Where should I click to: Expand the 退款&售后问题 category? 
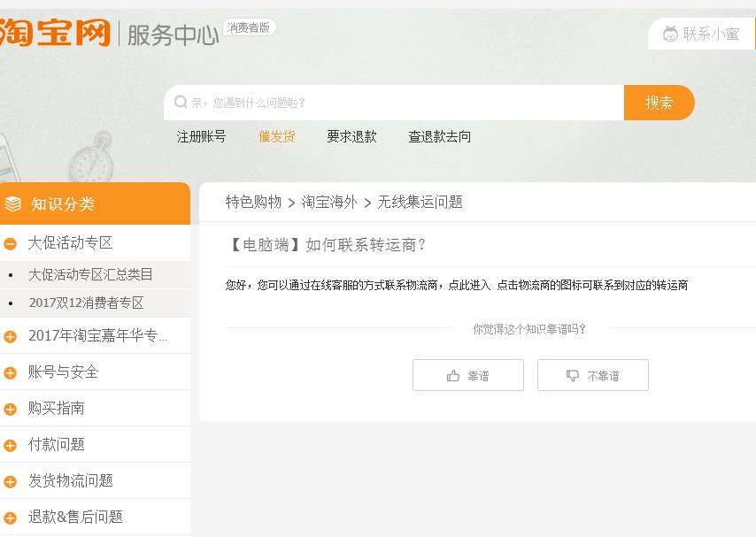click(x=9, y=517)
